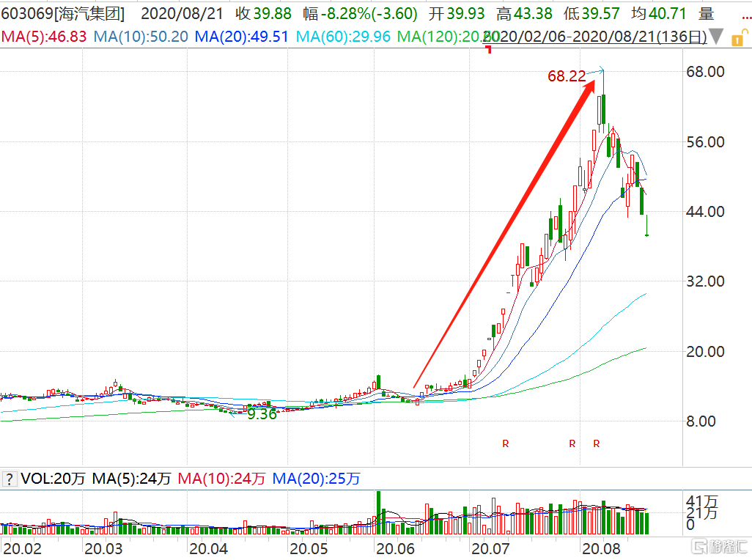The height and width of the screenshot is (560, 752).
Task: Click the opening price 开39.93
Action: point(457,13)
